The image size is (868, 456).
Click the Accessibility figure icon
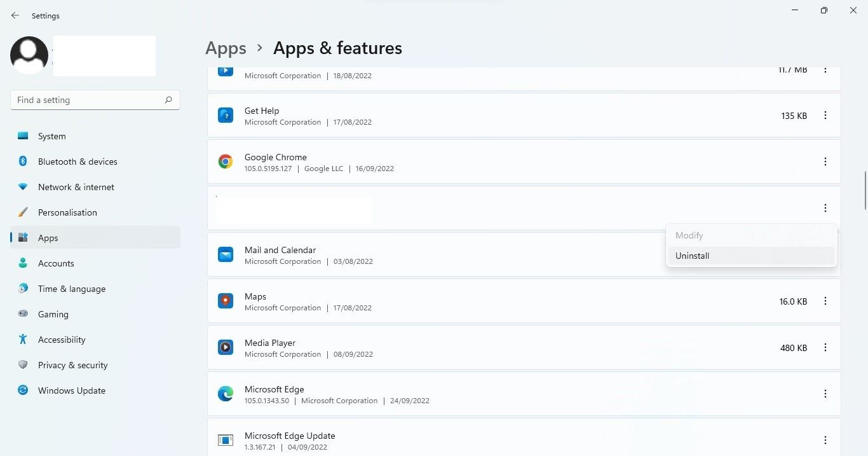click(23, 340)
